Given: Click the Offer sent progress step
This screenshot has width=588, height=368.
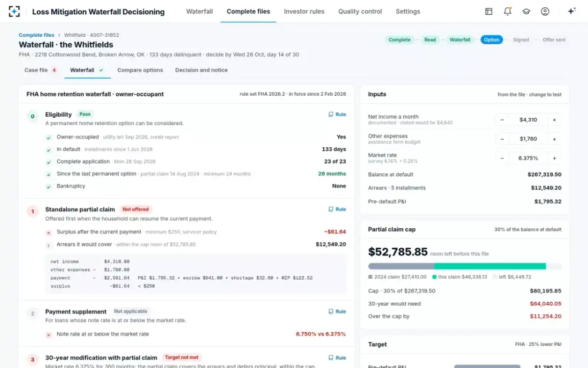Looking at the screenshot, I should click(554, 40).
